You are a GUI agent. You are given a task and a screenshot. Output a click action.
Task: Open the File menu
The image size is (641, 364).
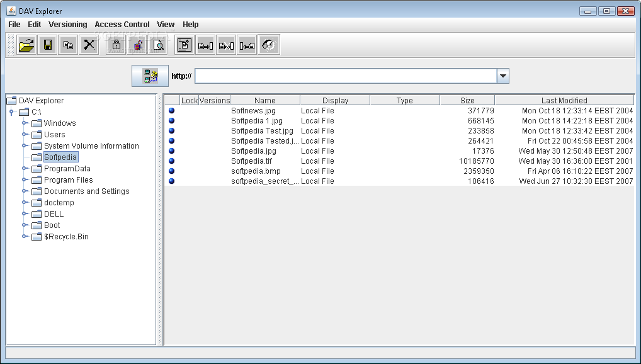(14, 25)
